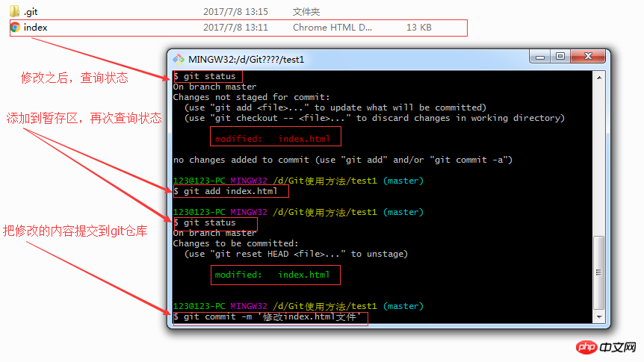Minimize the MINGW32 terminal window
Viewport: 644px width, 362px height.
(x=540, y=57)
